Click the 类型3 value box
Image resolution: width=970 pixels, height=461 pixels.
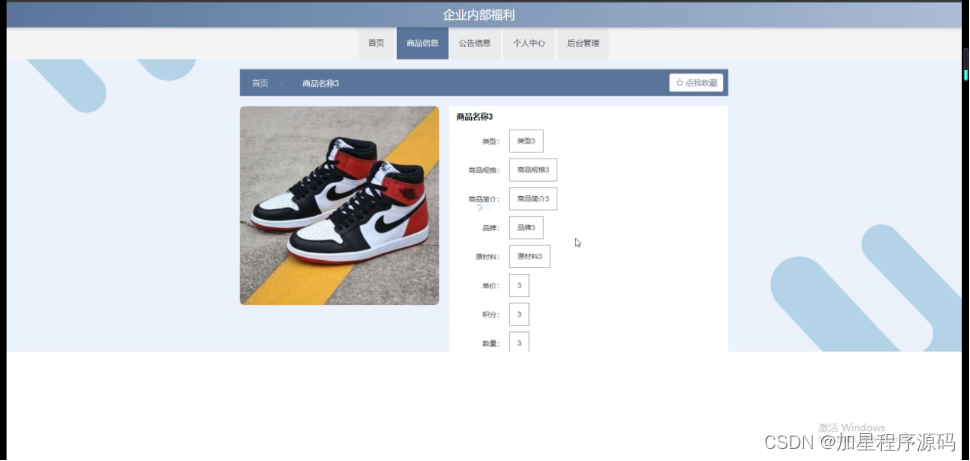526,141
